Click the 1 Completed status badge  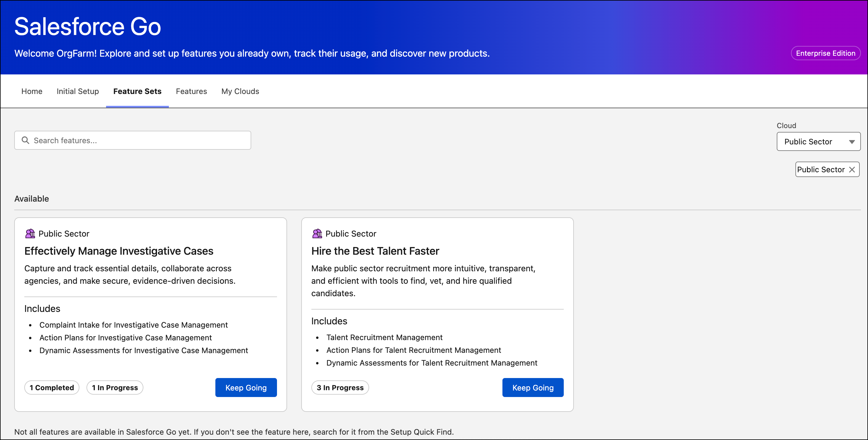point(52,388)
